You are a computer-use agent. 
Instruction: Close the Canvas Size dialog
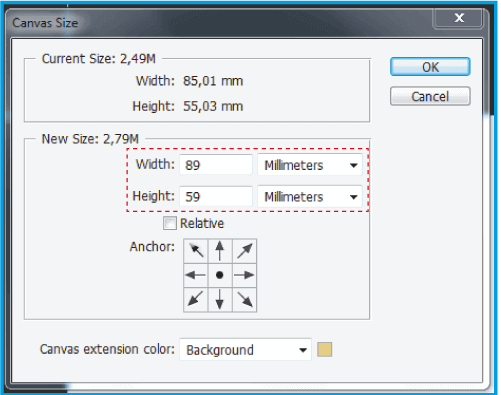click(459, 18)
